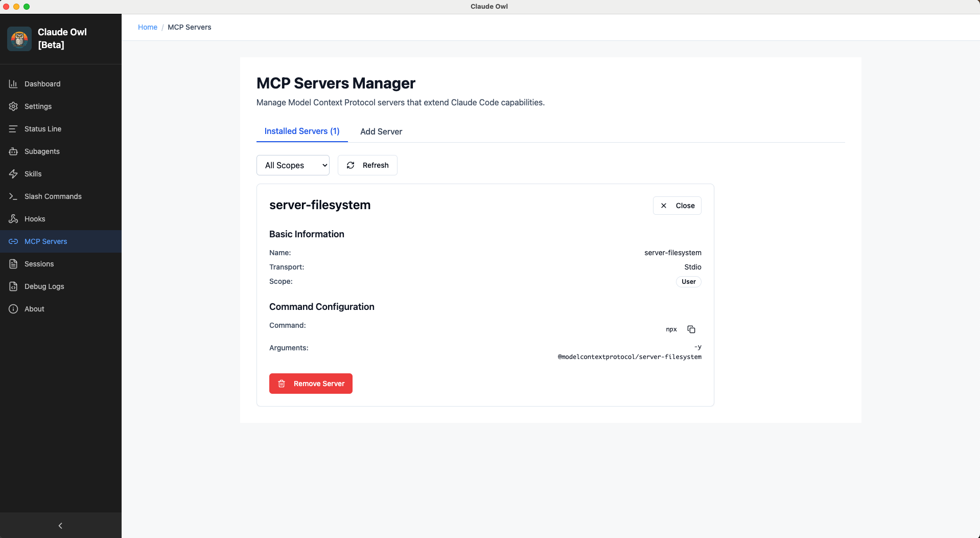The height and width of the screenshot is (538, 980).
Task: Click the Subagents robot icon
Action: (x=13, y=151)
